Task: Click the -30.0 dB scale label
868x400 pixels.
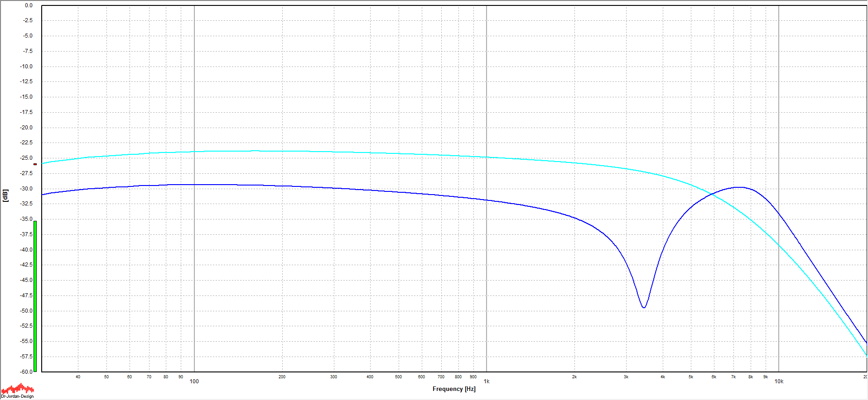Action: pos(27,189)
